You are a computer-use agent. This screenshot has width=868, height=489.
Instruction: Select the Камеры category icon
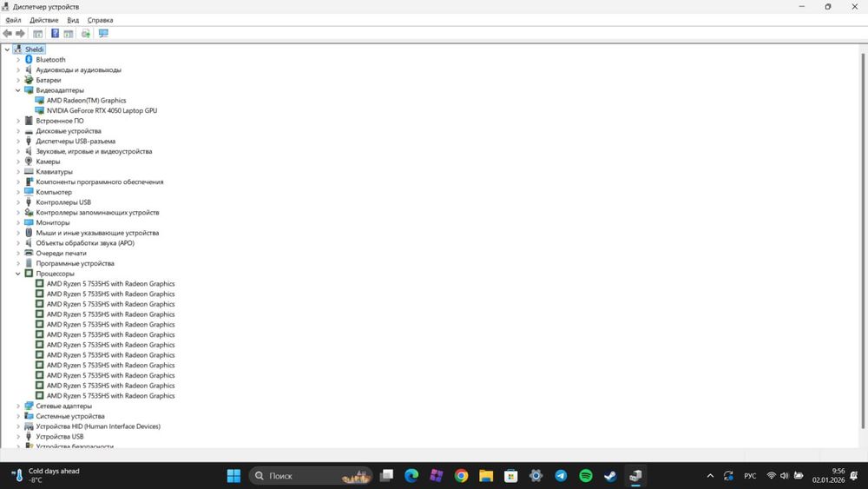pyautogui.click(x=29, y=162)
